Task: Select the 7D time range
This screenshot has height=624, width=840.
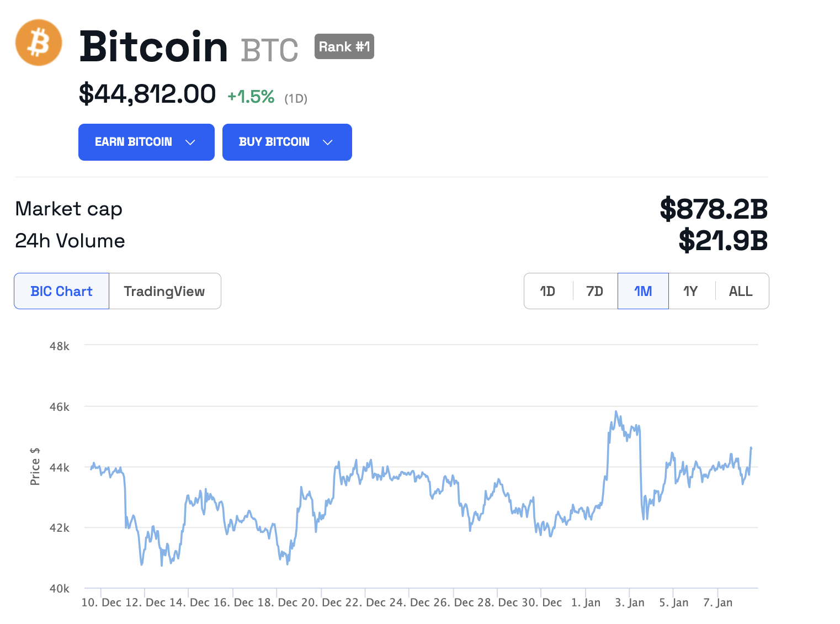Action: [x=594, y=291]
